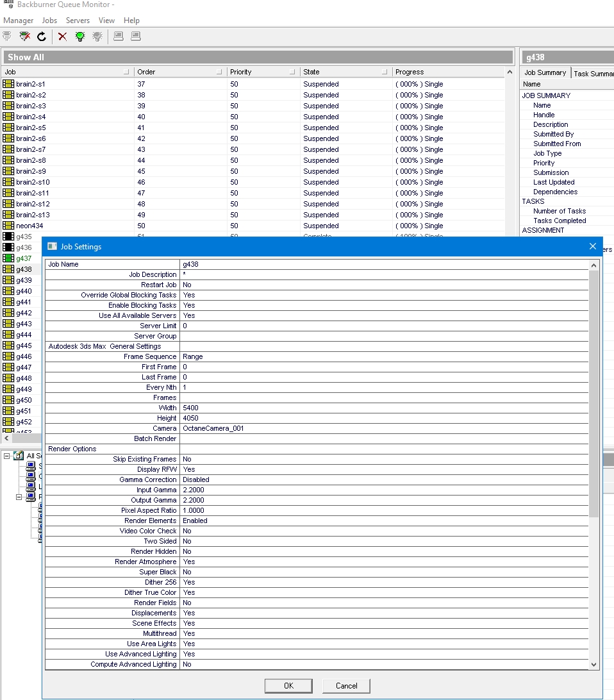Click the Show All header bar
Viewport: 614px width, 700px height.
(x=258, y=57)
